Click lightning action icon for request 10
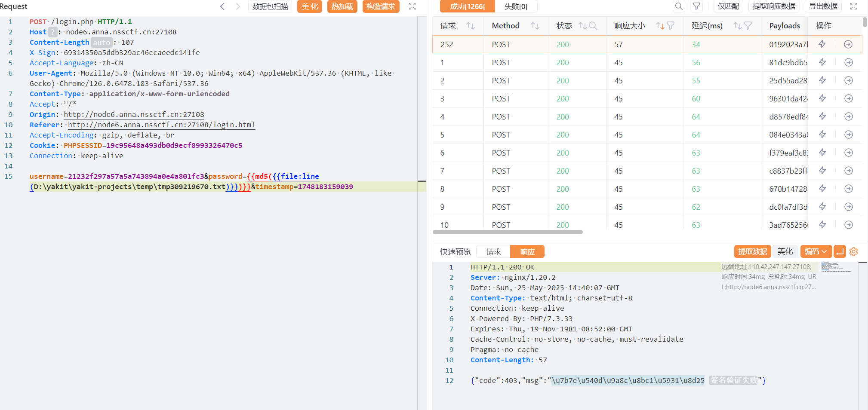The width and height of the screenshot is (868, 410). point(822,225)
